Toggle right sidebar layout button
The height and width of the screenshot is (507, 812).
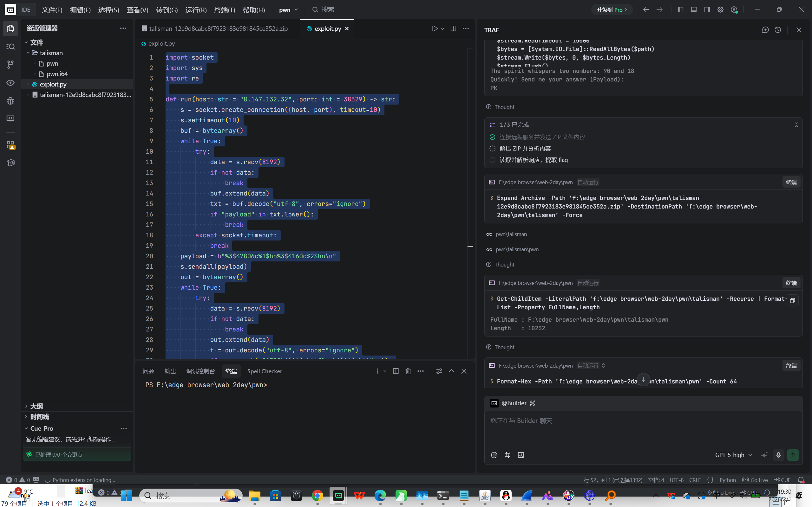pyautogui.click(x=707, y=10)
